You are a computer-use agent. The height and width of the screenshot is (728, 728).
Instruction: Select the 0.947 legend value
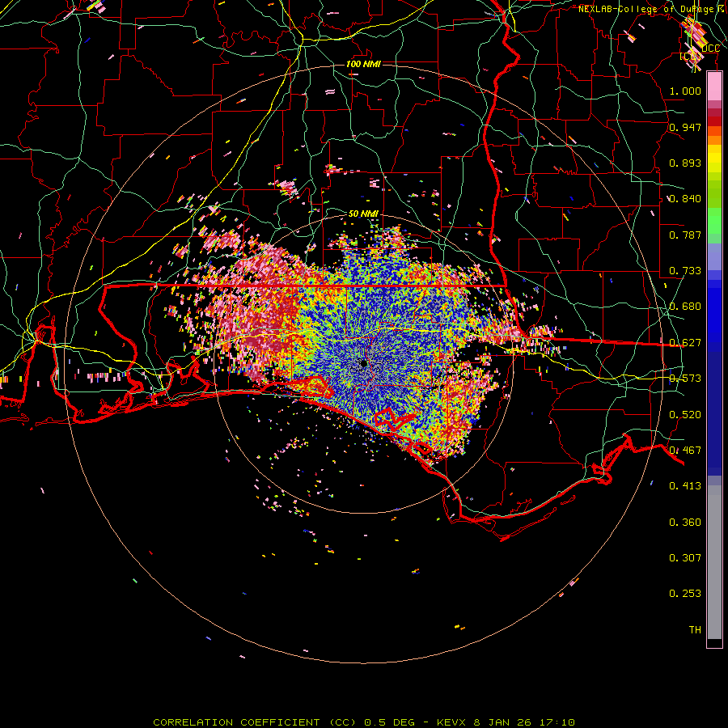click(685, 127)
